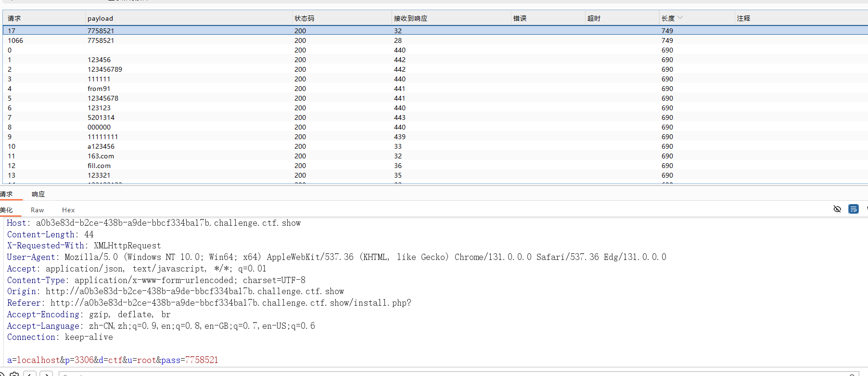The width and height of the screenshot is (868, 376).
Task: Click the User-Agent header line
Action: pyautogui.click(x=337, y=257)
